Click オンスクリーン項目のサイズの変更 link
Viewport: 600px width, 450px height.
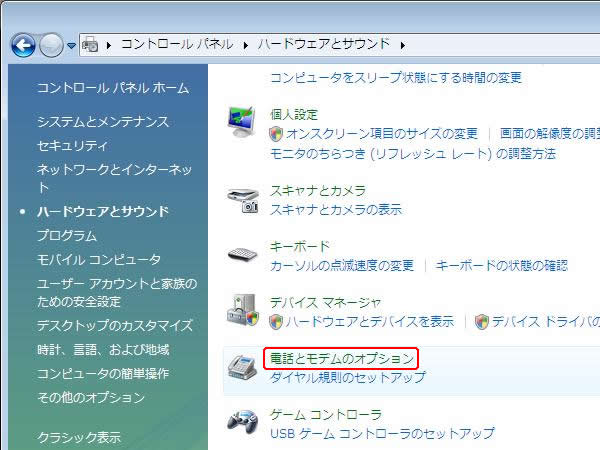tap(382, 134)
